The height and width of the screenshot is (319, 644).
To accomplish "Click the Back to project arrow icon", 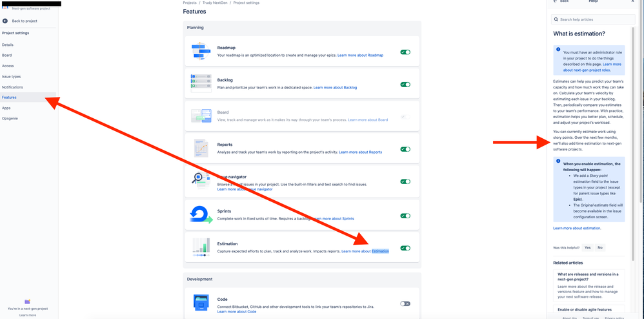I will point(5,21).
